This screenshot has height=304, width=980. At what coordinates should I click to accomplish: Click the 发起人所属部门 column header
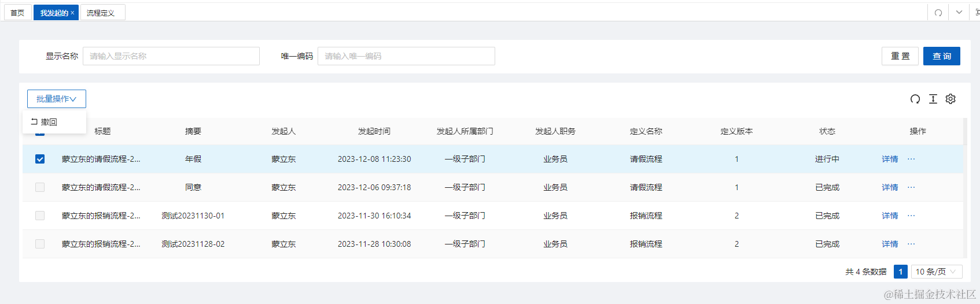[465, 131]
